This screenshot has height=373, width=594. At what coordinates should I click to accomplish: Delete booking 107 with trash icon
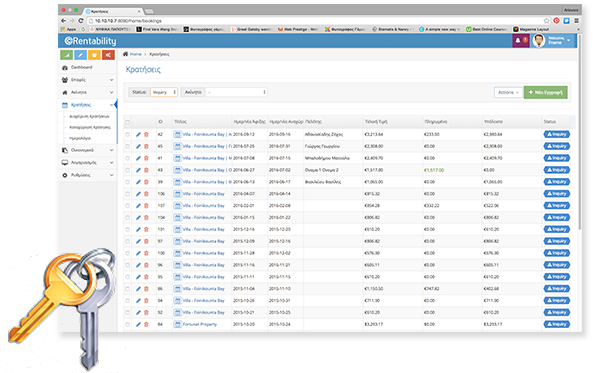pyautogui.click(x=146, y=206)
